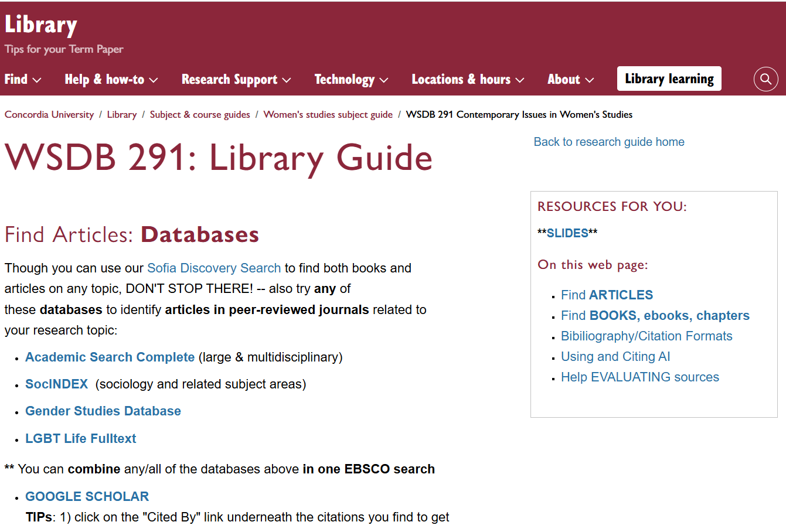Expand the About dropdown
Viewport: 786px width, 532px height.
click(570, 80)
